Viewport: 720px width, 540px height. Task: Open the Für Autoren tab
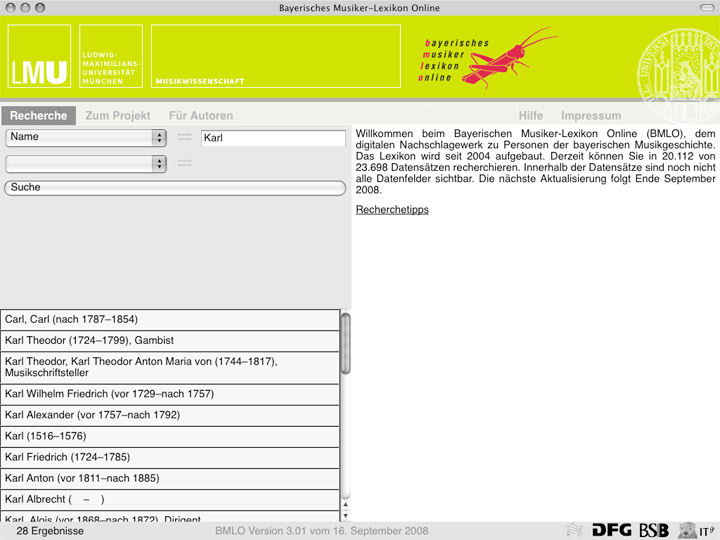click(200, 116)
